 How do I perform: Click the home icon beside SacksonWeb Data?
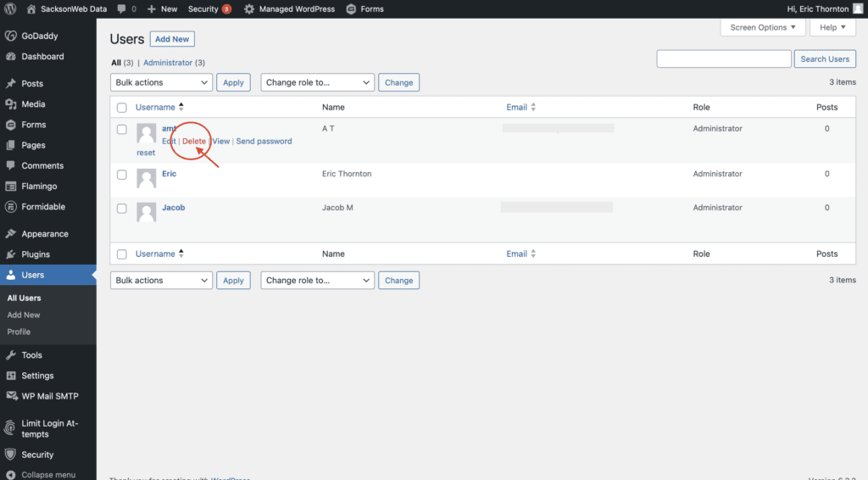31,8
